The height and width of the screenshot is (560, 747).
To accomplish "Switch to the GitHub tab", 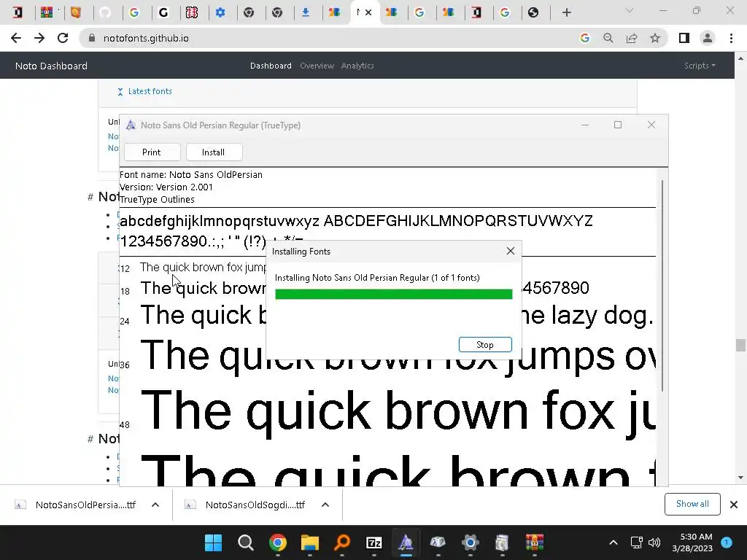I will [x=105, y=12].
